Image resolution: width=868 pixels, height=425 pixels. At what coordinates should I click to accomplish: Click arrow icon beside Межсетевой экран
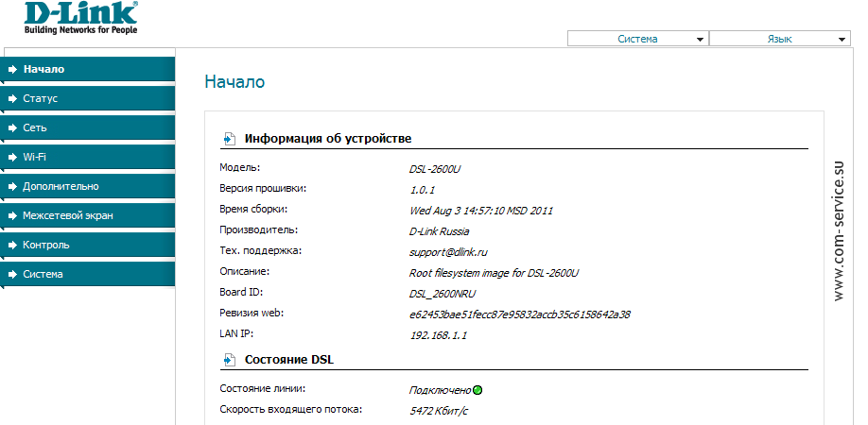pos(13,216)
